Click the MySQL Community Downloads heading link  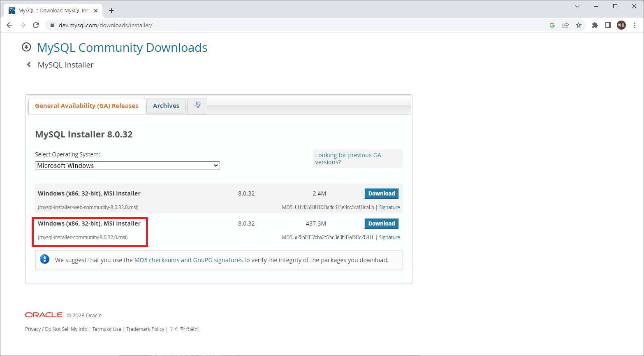(x=122, y=47)
